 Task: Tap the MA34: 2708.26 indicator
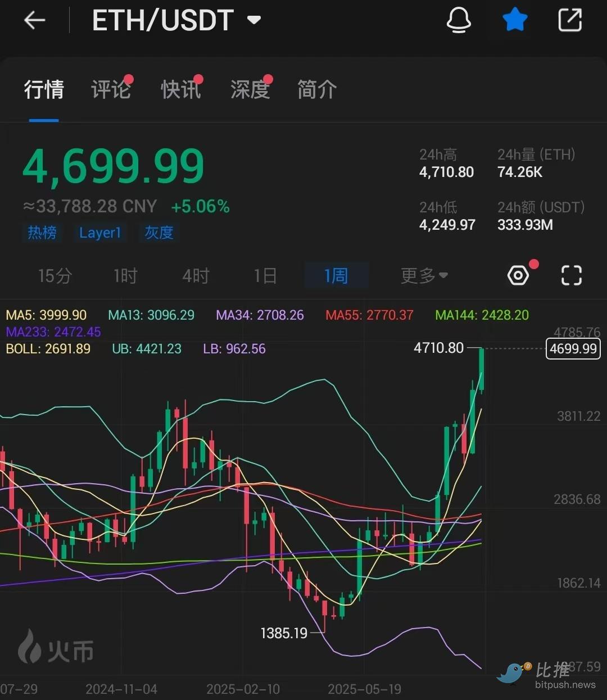click(260, 315)
